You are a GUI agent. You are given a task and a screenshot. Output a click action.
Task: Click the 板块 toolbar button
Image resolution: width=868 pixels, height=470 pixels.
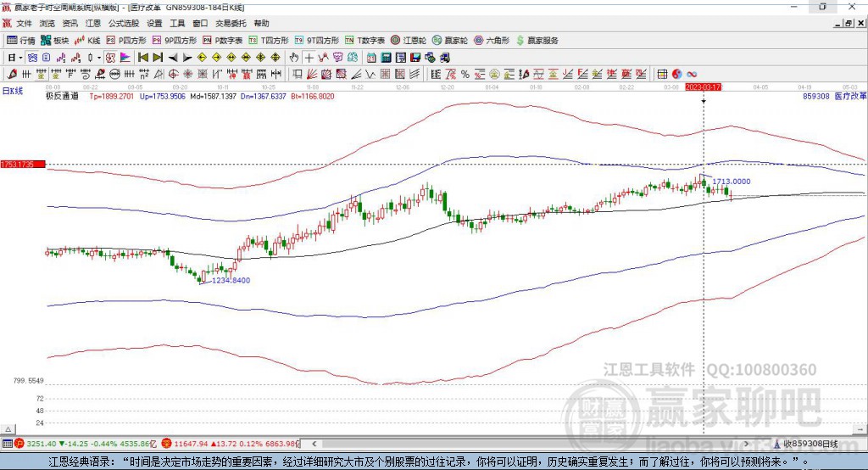click(55, 41)
